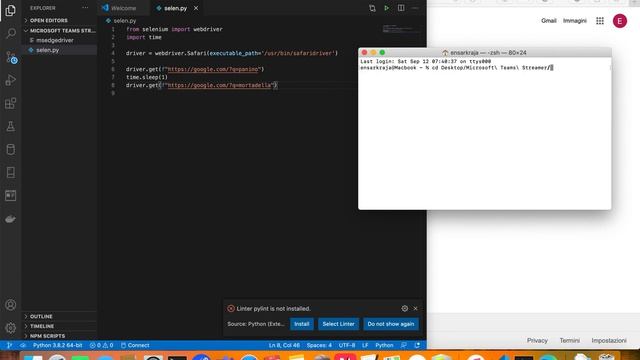Click feedback icon in status bar
Viewport: 640px width, 360px height.
coord(404,345)
